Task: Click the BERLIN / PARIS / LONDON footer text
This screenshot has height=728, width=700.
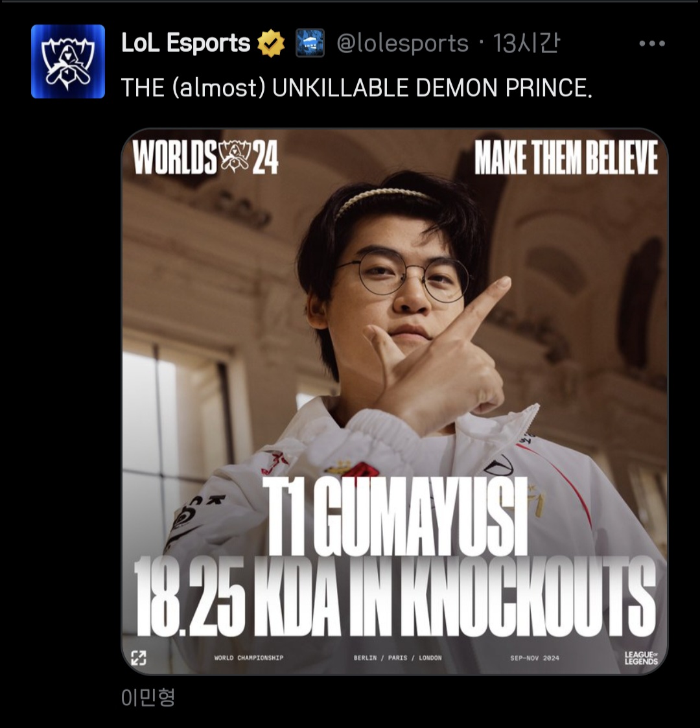Action: coord(397,658)
